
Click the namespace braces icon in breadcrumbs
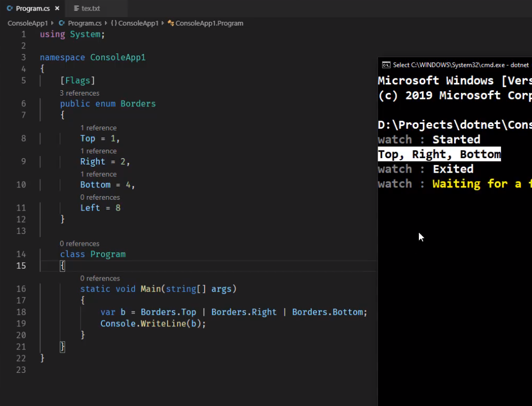tap(114, 24)
